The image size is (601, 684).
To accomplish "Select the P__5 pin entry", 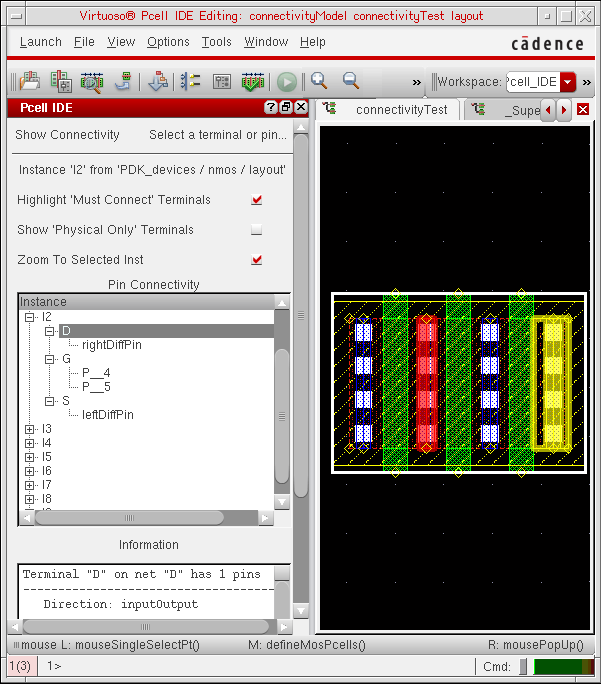I will [96, 386].
